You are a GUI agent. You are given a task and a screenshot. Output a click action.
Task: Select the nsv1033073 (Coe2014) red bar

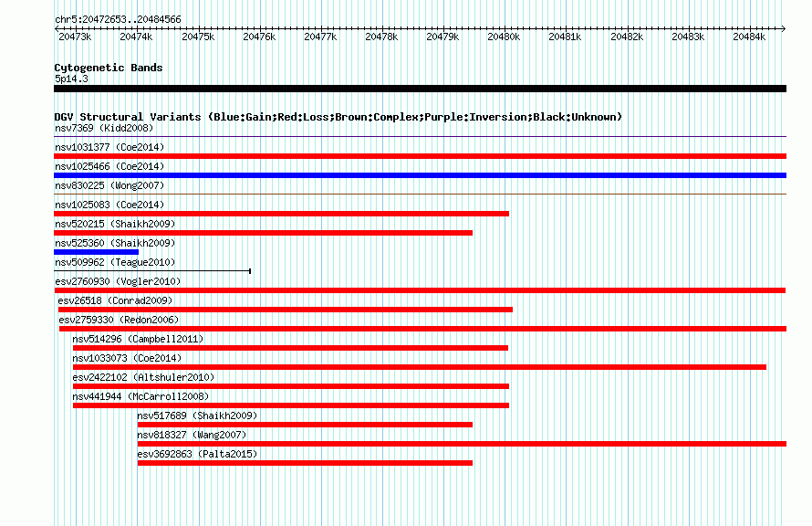coord(420,367)
